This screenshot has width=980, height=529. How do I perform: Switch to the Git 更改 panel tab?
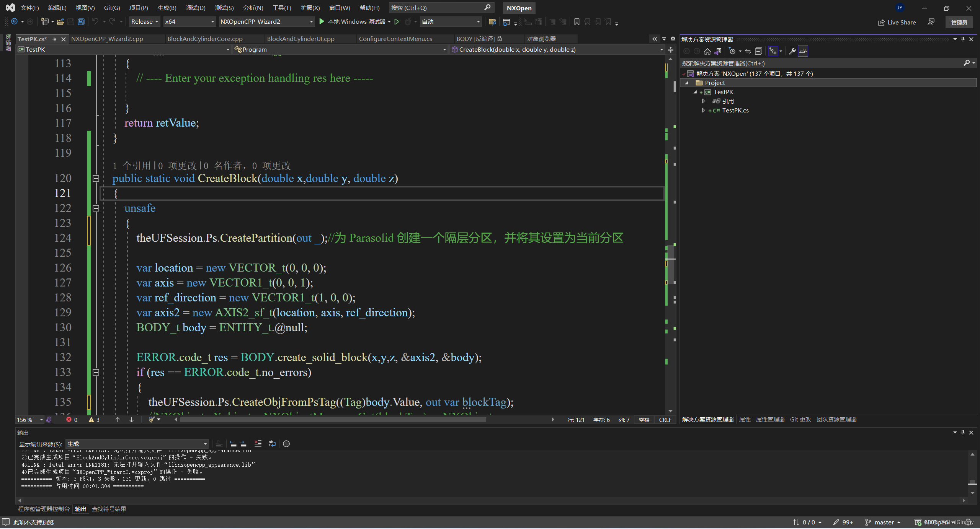coord(800,419)
